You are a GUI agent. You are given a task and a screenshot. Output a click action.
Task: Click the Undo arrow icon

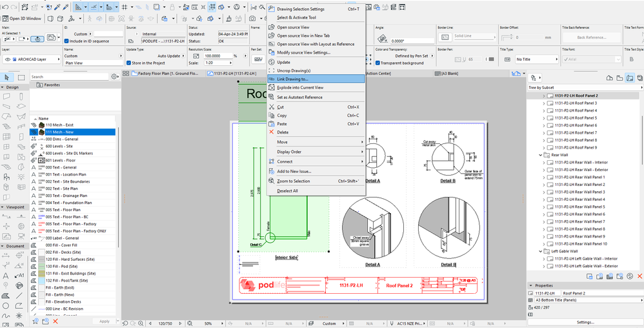pyautogui.click(x=6, y=6)
